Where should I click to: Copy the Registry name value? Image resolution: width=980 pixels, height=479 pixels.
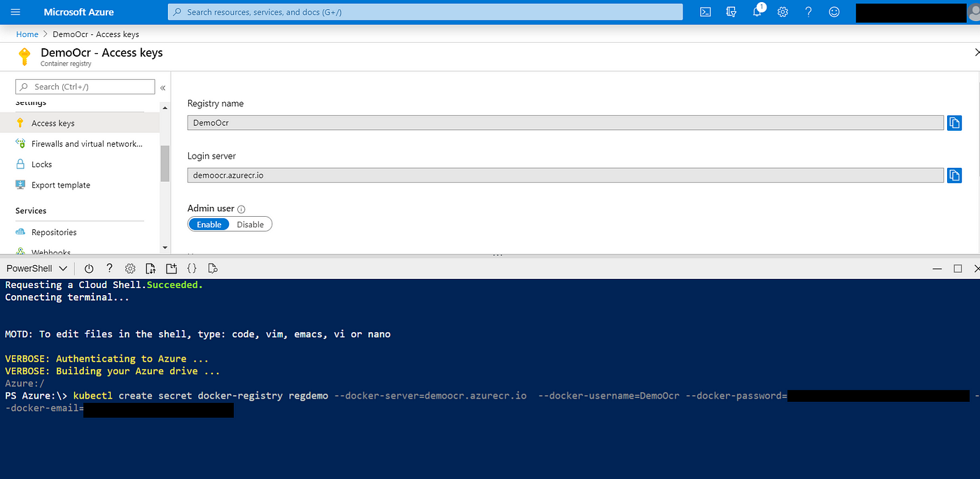coord(954,123)
